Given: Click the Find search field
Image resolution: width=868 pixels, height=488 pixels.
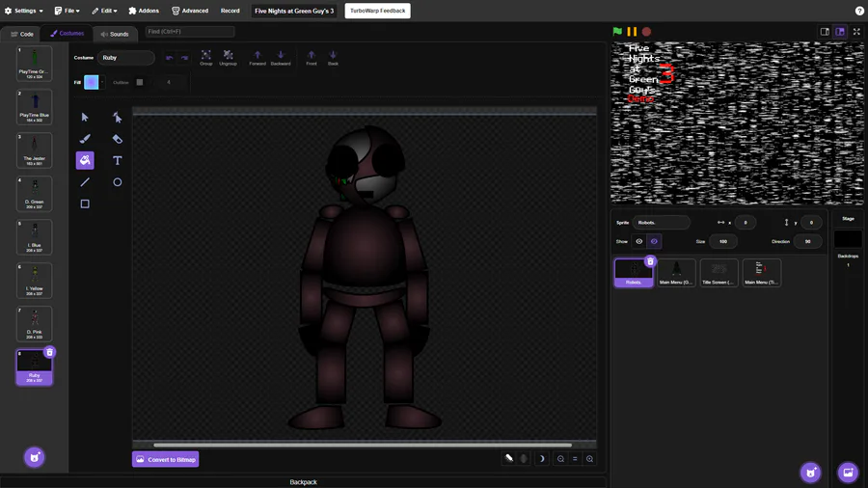Looking at the screenshot, I should click(x=190, y=32).
